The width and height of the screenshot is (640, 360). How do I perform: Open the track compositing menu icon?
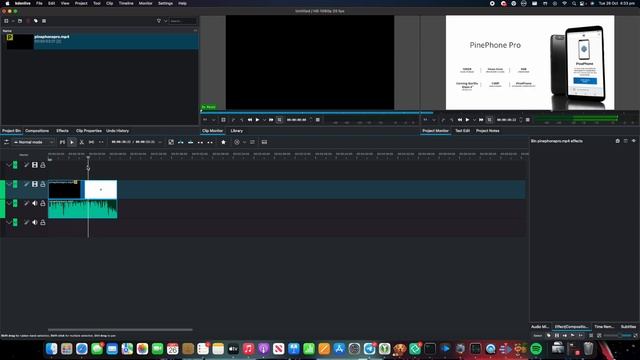[x=7, y=142]
